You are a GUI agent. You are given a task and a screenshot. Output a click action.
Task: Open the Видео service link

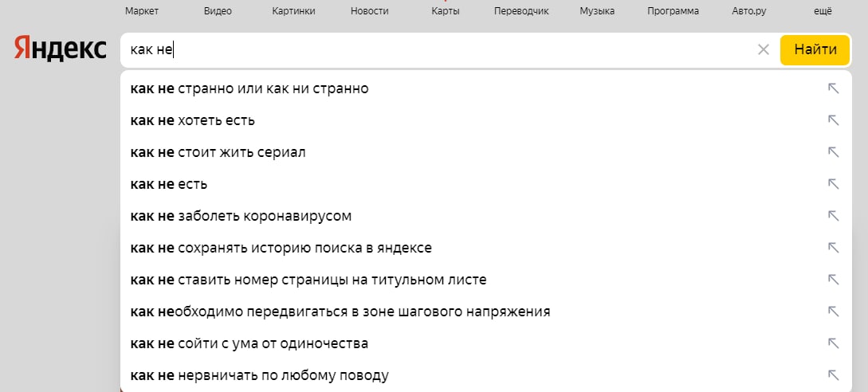[x=218, y=11]
